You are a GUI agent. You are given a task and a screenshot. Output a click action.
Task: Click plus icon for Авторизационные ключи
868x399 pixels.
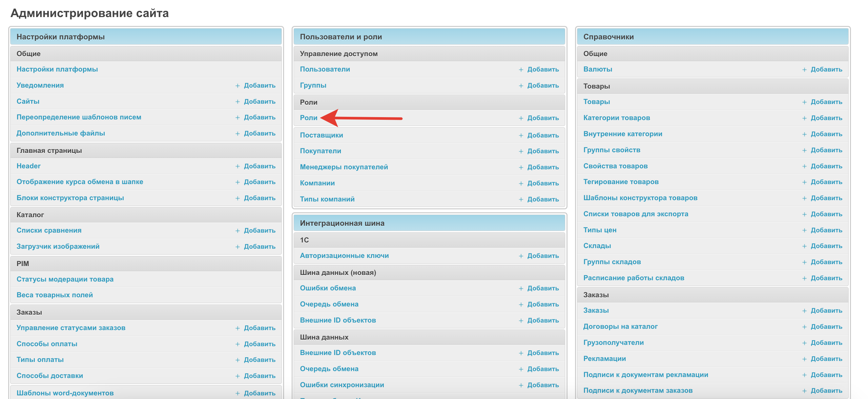tap(521, 256)
